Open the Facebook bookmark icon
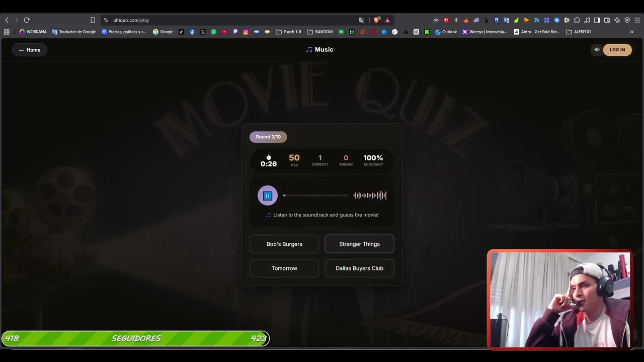The height and width of the screenshot is (362, 644). [x=192, y=32]
